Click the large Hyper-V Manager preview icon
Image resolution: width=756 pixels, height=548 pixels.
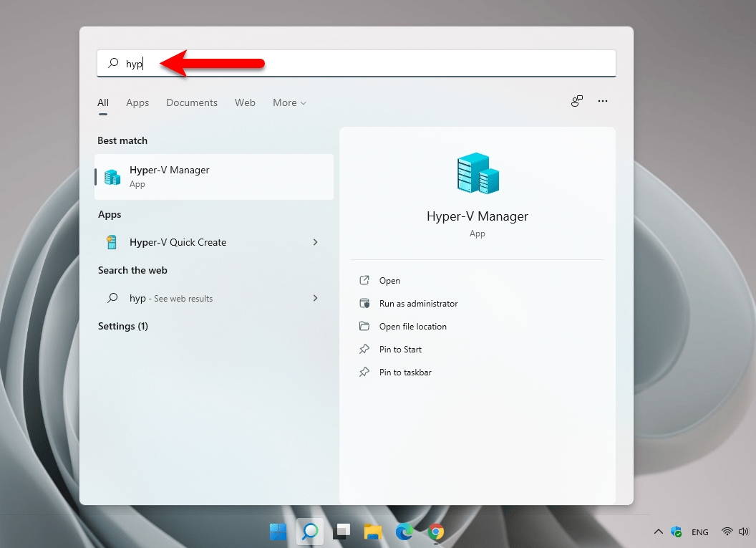pyautogui.click(x=478, y=173)
